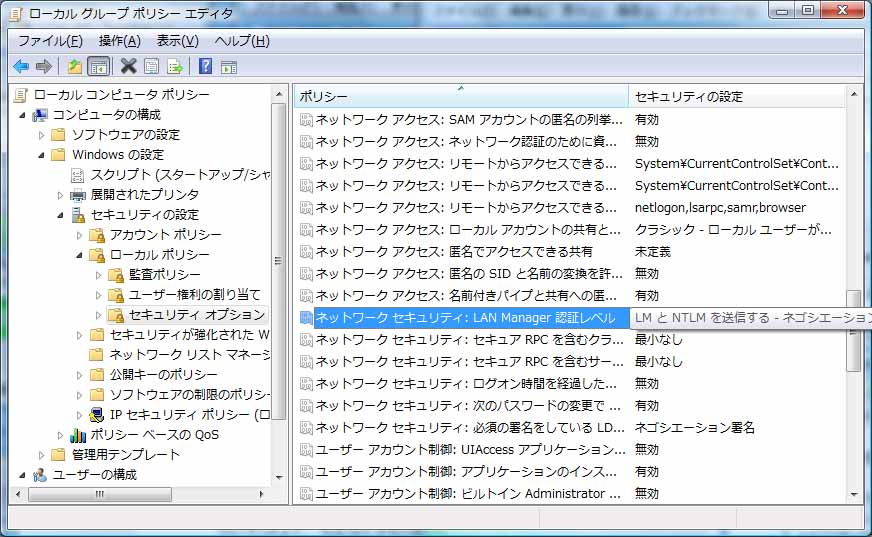
Task: Click the 監査ポリシー folder icon
Action: [116, 275]
